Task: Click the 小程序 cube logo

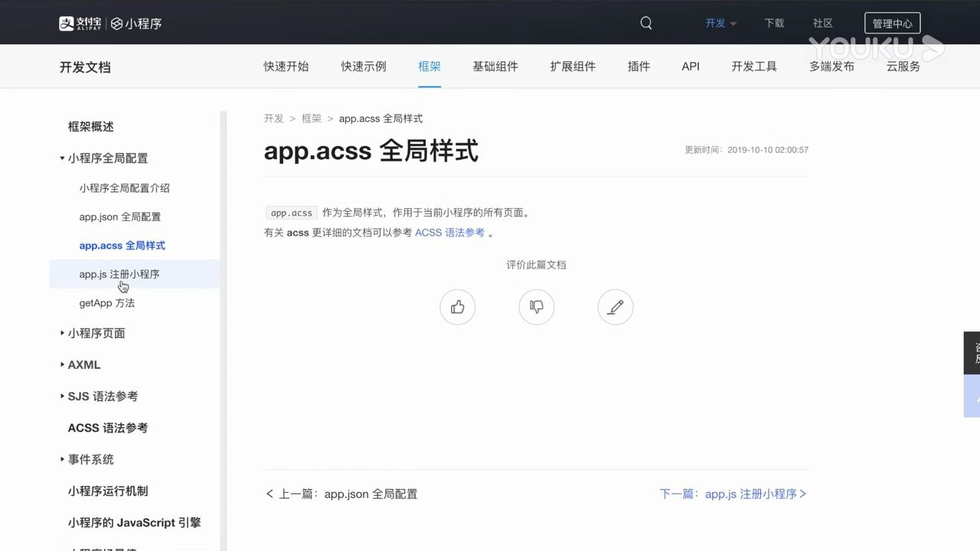Action: [x=136, y=23]
